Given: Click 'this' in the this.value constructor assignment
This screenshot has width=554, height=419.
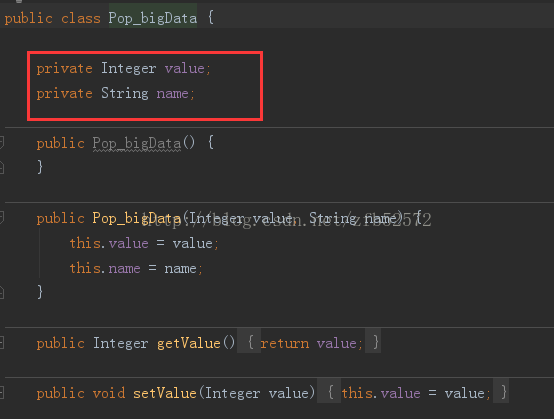Looking at the screenshot, I should click(84, 243).
